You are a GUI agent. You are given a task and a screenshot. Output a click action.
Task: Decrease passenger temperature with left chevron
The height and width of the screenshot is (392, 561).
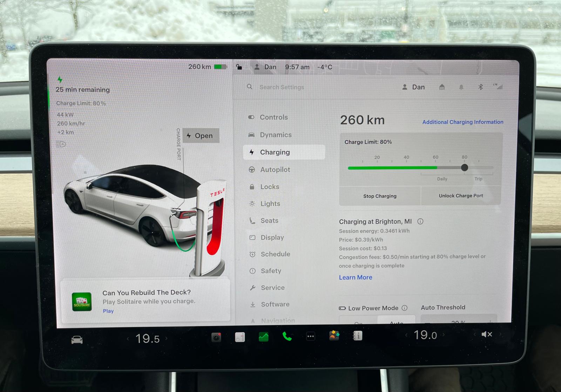(x=406, y=335)
